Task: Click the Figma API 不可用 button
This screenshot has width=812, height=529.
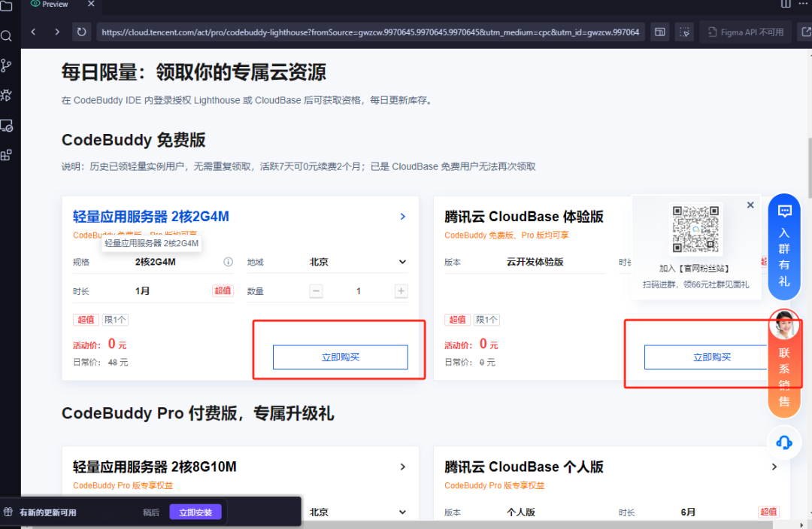Action: tap(745, 32)
